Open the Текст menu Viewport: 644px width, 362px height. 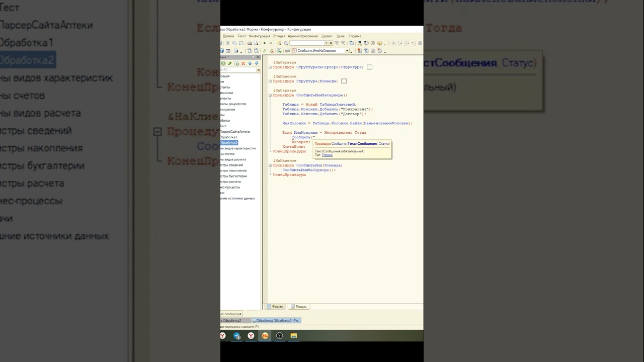(x=242, y=36)
